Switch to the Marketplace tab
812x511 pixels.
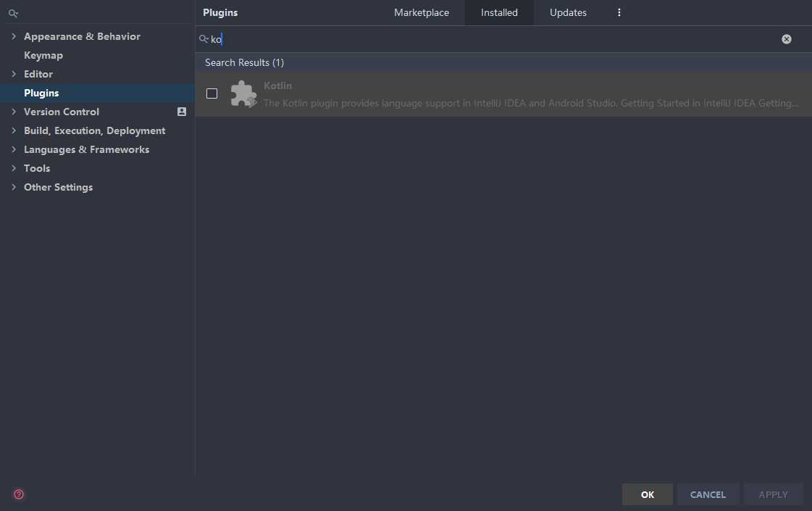(422, 12)
